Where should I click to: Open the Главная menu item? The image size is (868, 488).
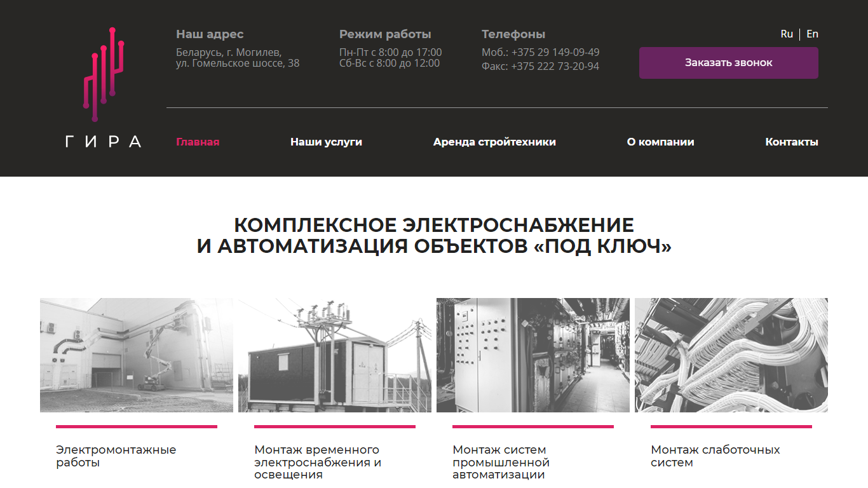[x=198, y=142]
